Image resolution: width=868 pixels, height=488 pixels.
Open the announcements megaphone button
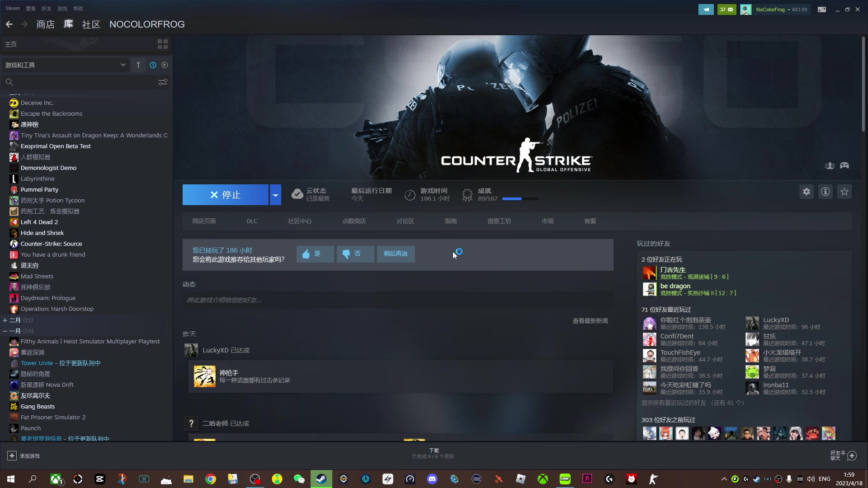tap(706, 9)
